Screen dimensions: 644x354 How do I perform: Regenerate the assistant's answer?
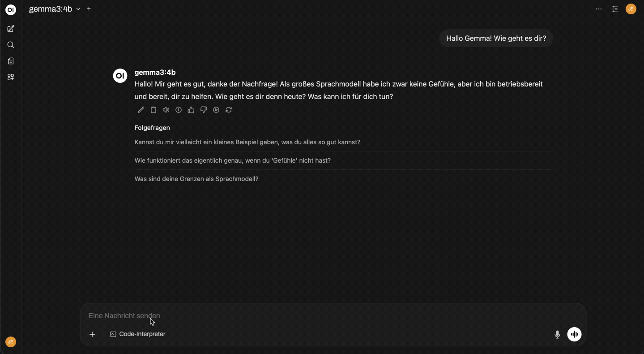click(x=229, y=110)
